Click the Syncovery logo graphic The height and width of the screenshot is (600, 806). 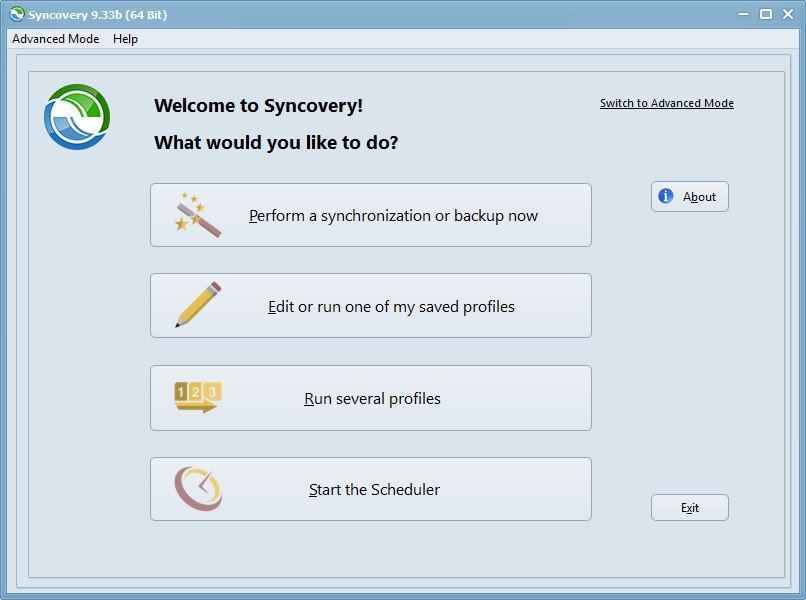(x=76, y=114)
